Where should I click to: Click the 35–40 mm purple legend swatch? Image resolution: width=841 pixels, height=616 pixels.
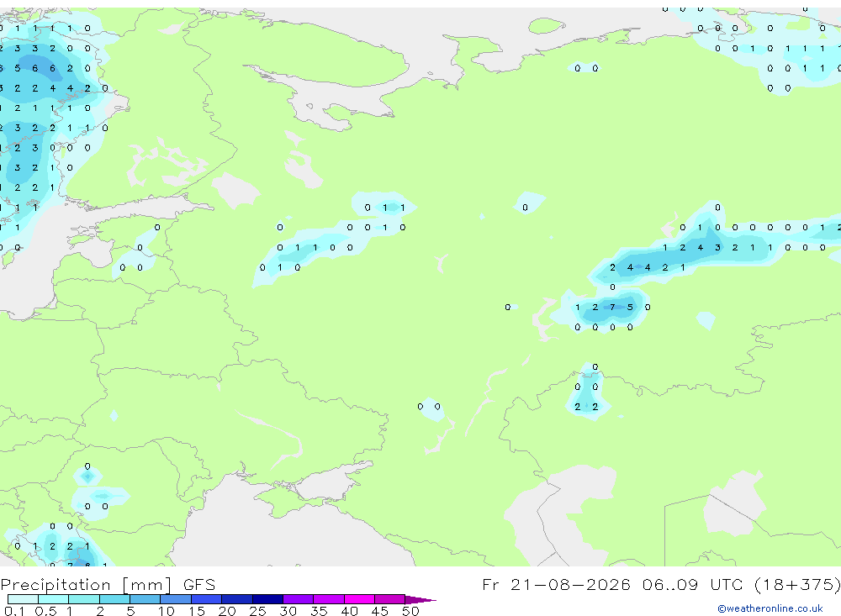click(x=329, y=599)
